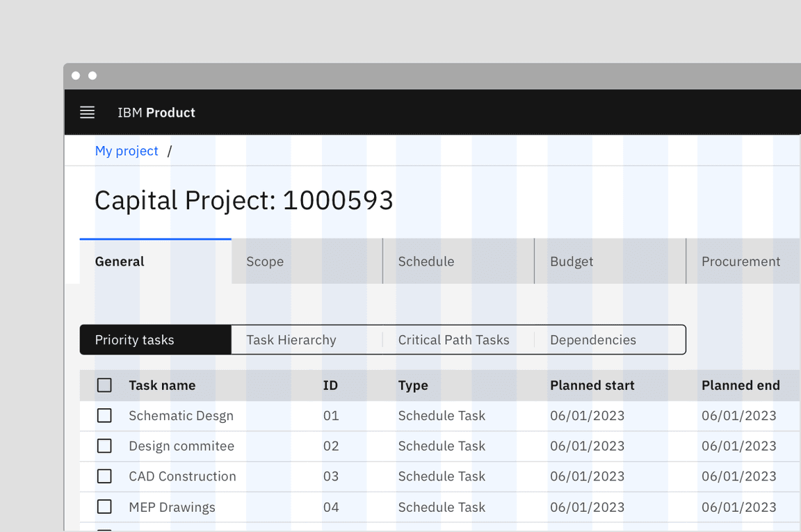Select the Priority tasks view
Screen dimensions: 801x532
135,340
